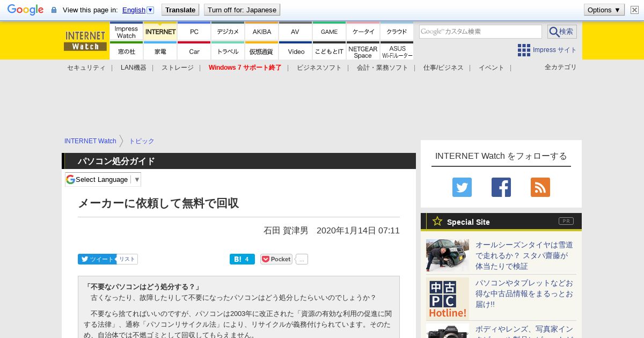The width and height of the screenshot is (644, 338).
Task: Click the Special Site star icon
Action: tap(437, 221)
